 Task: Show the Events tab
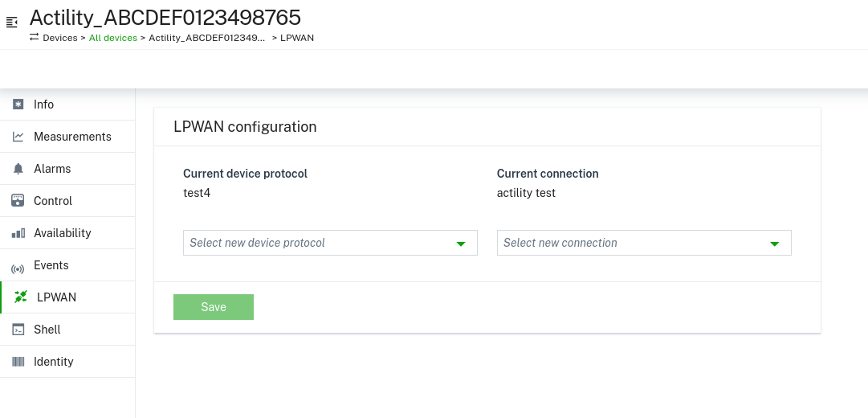pyautogui.click(x=67, y=265)
